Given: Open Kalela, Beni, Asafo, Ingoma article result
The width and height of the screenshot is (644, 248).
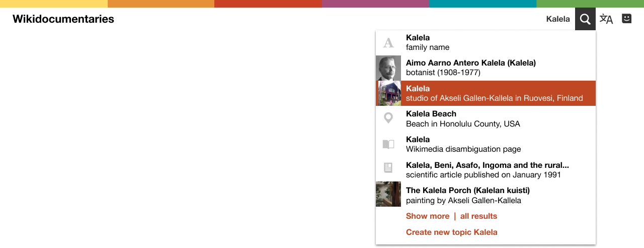Looking at the screenshot, I should pyautogui.click(x=486, y=170).
